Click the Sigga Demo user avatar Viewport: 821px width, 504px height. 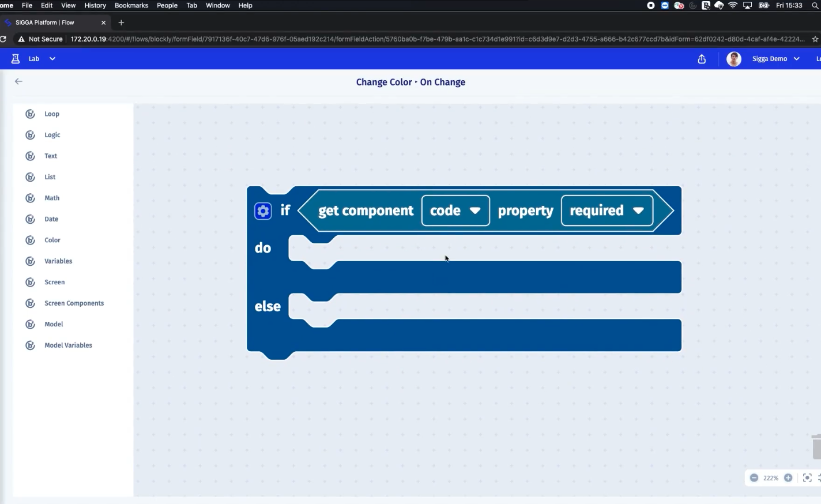(733, 59)
